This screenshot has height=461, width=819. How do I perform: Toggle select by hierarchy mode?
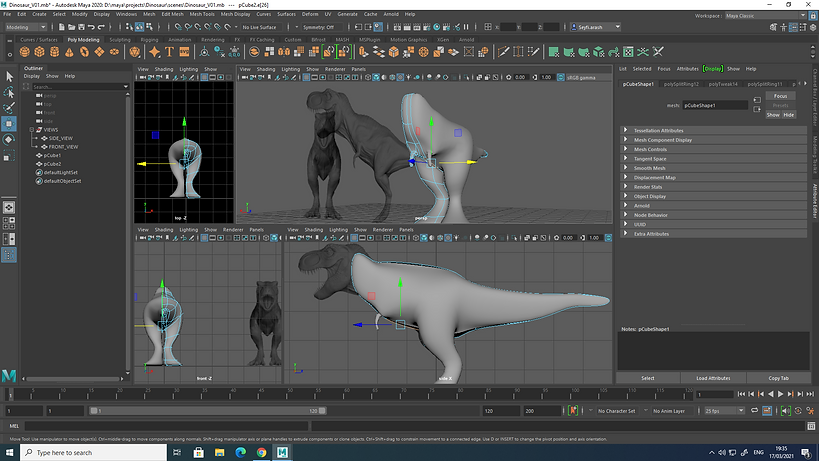pos(130,27)
